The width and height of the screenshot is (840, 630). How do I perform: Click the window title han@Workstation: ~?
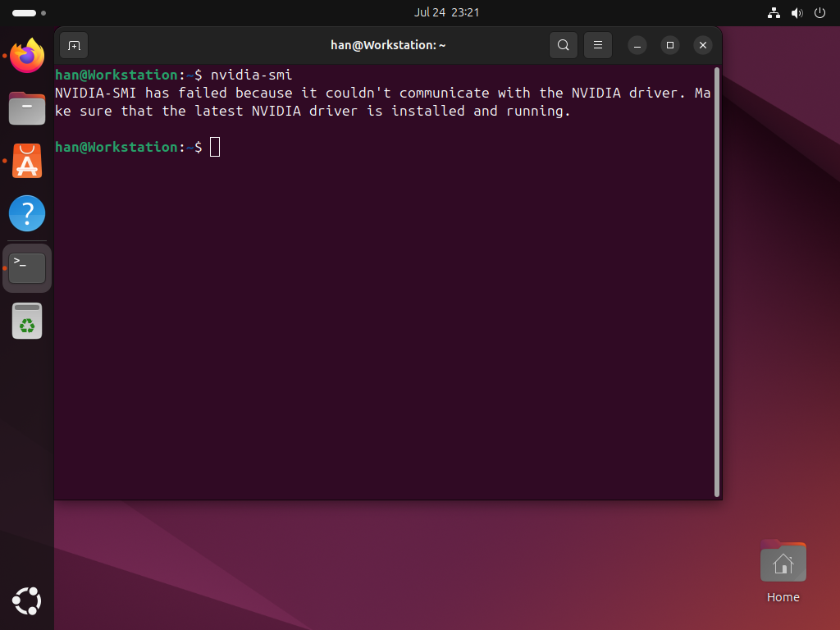point(388,46)
